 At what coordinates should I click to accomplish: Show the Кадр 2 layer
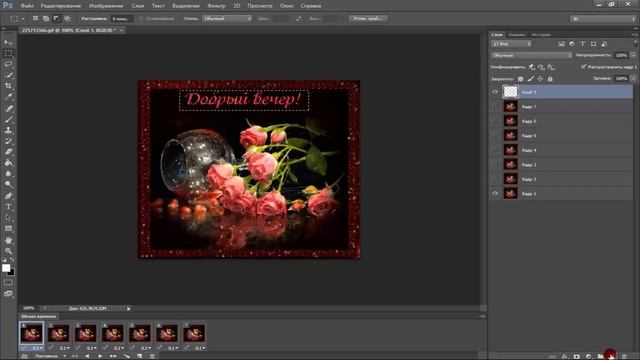point(495,179)
